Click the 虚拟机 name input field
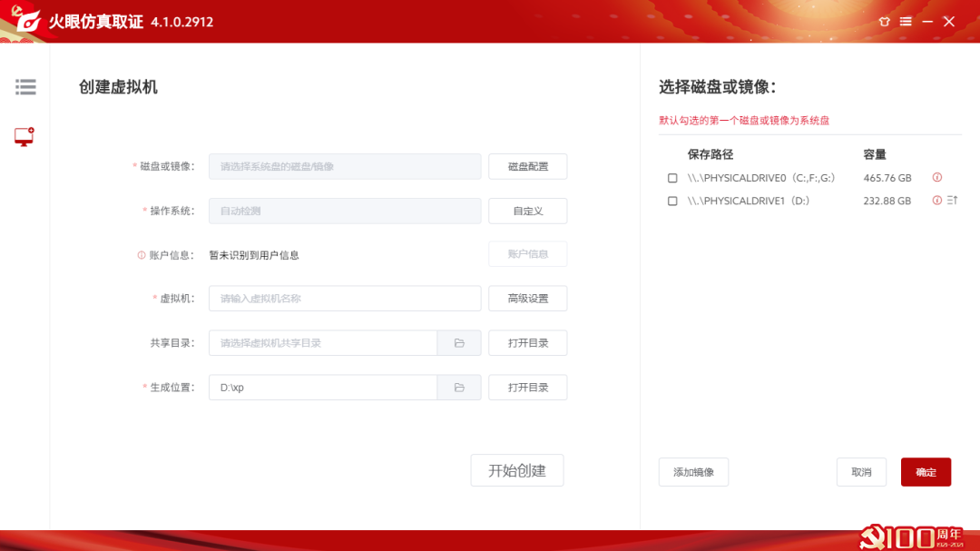The width and height of the screenshot is (980, 551). 345,299
